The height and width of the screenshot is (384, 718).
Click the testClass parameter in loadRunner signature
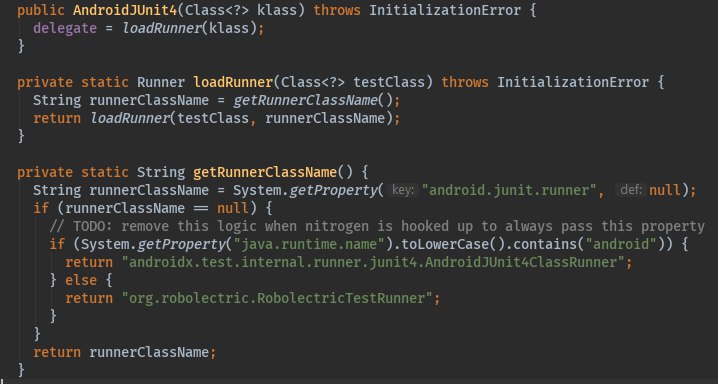pyautogui.click(x=389, y=82)
